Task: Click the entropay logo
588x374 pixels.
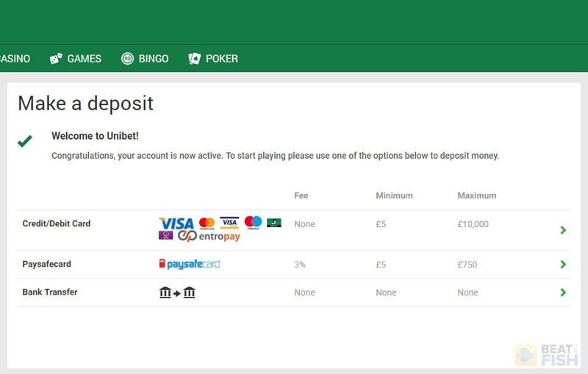Action: coord(209,236)
